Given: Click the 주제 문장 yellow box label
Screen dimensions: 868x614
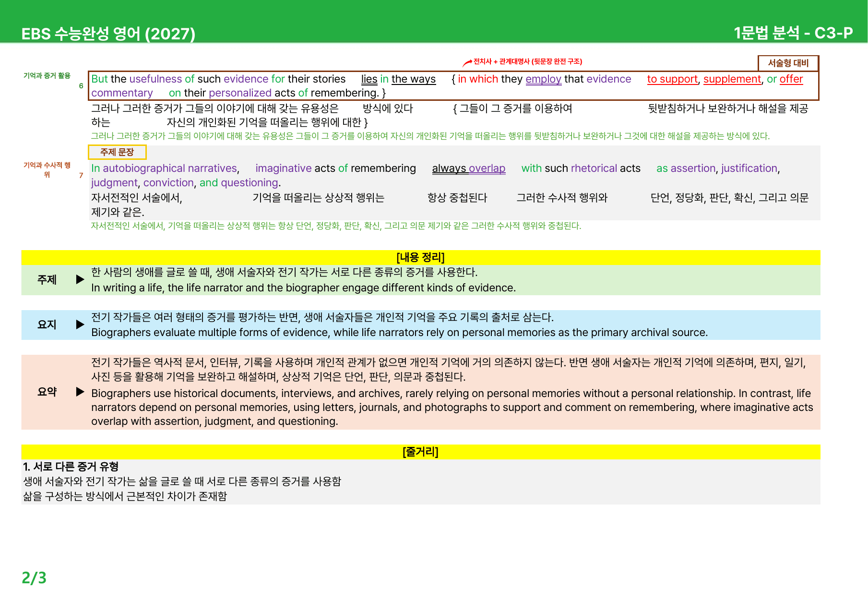Looking at the screenshot, I should pyautogui.click(x=117, y=152).
